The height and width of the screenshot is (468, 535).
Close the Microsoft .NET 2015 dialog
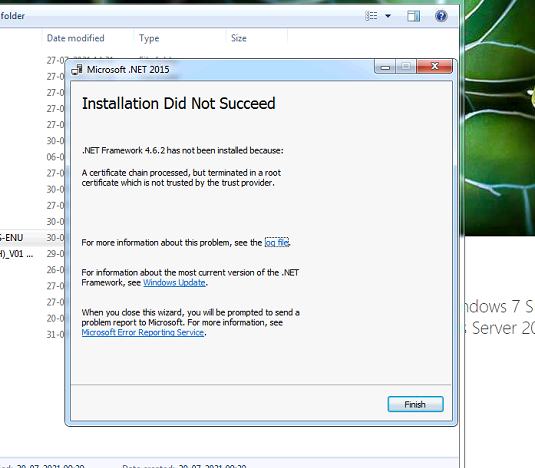[434, 66]
